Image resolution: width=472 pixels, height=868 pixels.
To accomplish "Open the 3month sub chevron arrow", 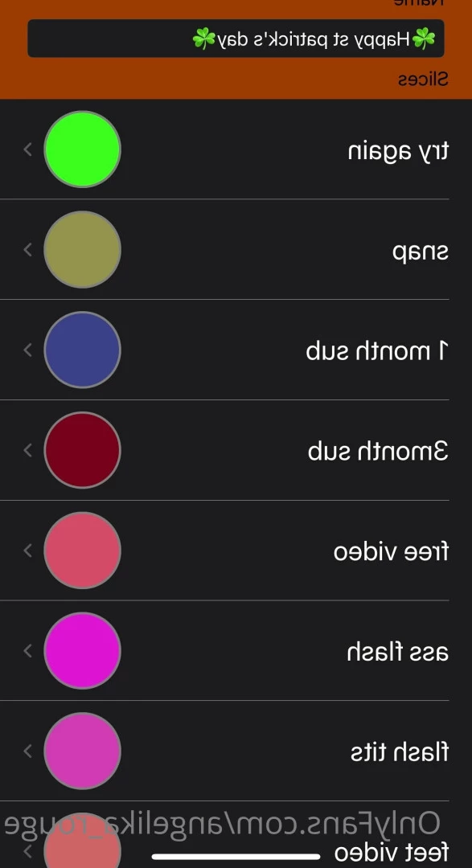I will pyautogui.click(x=27, y=450).
